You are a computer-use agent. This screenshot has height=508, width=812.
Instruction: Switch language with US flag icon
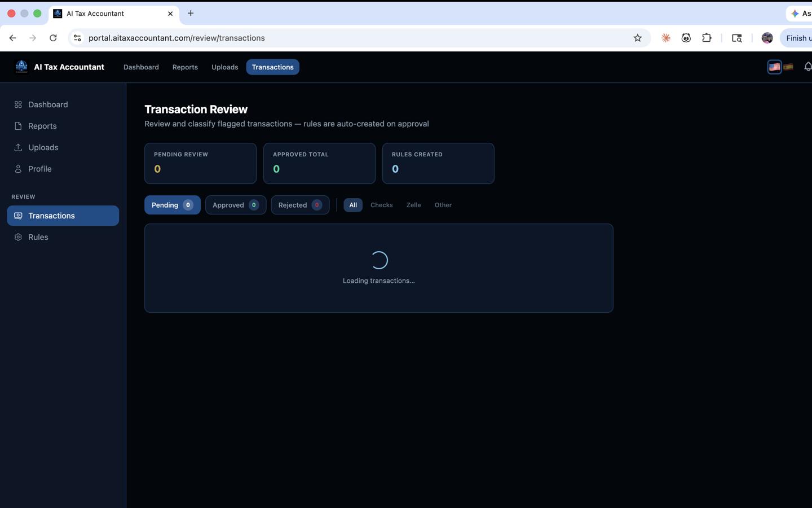[774, 67]
